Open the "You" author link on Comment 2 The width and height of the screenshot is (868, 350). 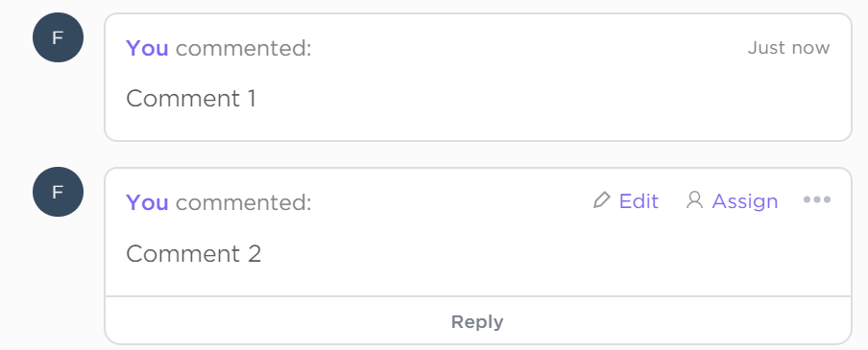[x=147, y=203]
